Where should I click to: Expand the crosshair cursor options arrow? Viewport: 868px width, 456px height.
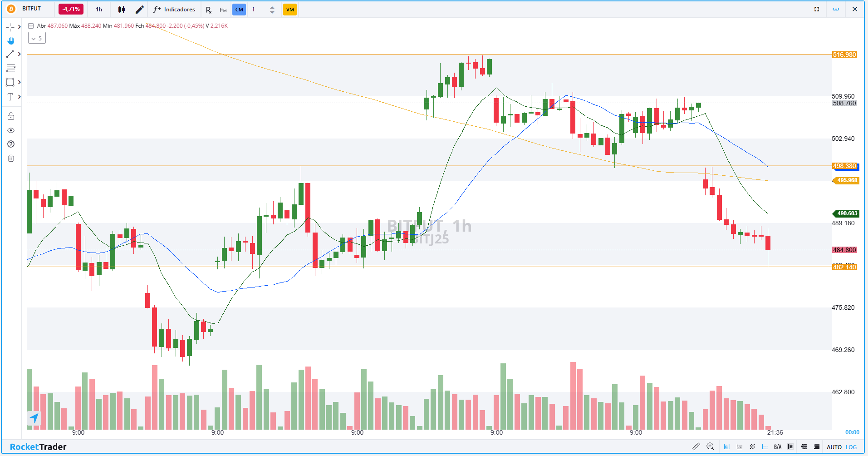pos(19,27)
